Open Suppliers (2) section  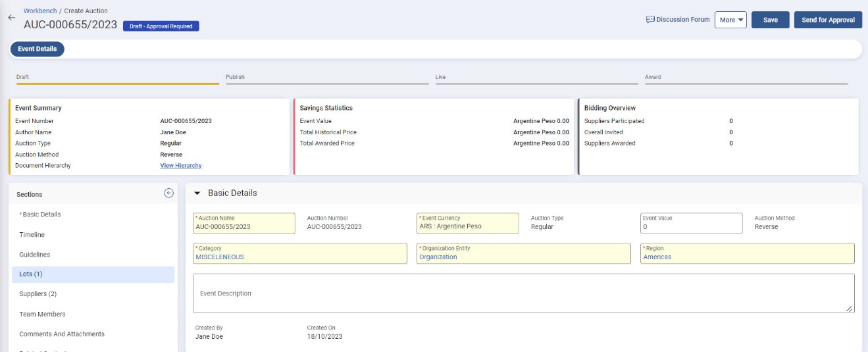[38, 294]
